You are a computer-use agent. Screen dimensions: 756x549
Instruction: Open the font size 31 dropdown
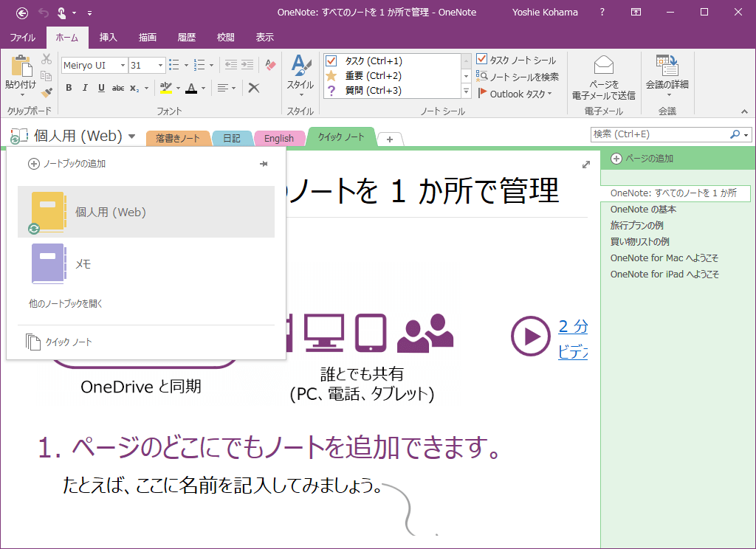point(160,65)
